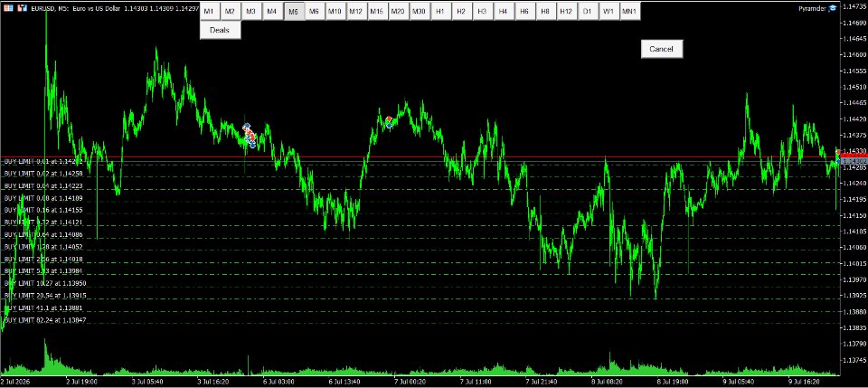Select the D1 daily timeframe
The image size is (868, 388).
[x=588, y=11]
